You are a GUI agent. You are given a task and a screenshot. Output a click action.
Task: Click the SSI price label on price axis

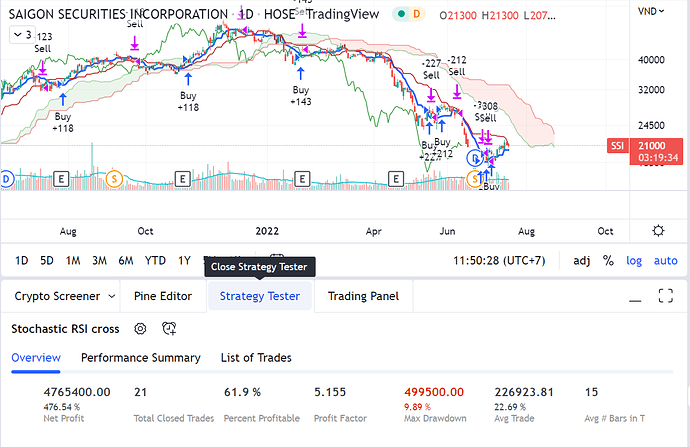tap(617, 146)
